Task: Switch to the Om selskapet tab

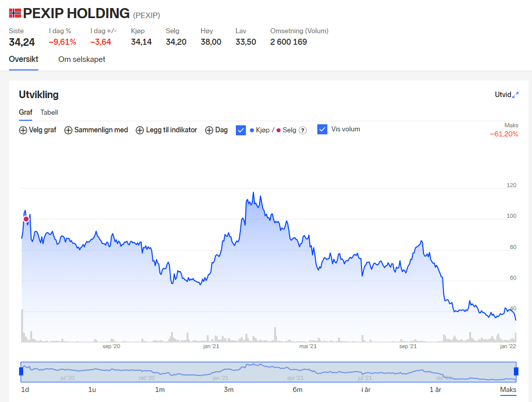Action: click(x=81, y=59)
